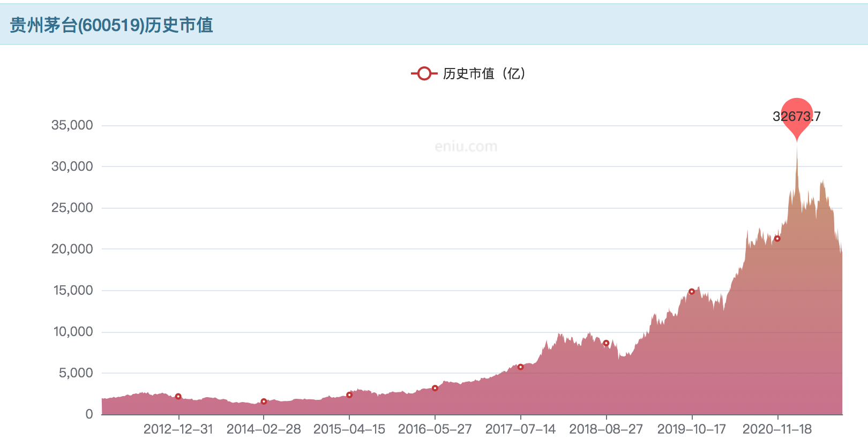Select the data point above 2018-08-27
The width and height of the screenshot is (868, 440).
click(x=606, y=343)
